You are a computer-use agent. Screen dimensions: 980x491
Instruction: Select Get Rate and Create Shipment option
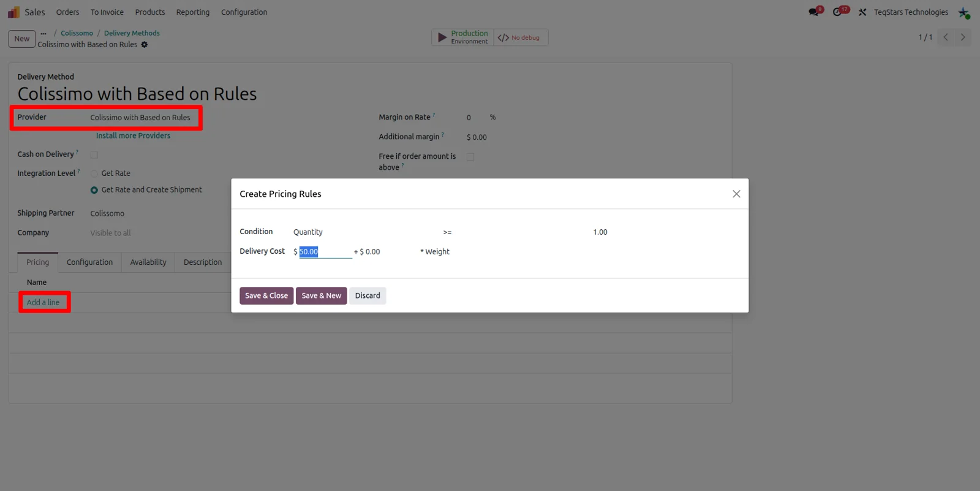pos(94,190)
